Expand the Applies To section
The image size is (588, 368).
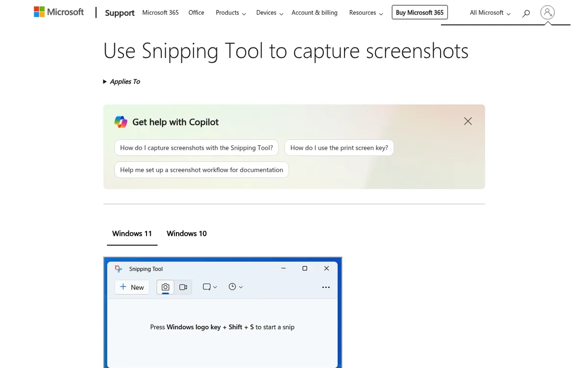click(x=122, y=81)
